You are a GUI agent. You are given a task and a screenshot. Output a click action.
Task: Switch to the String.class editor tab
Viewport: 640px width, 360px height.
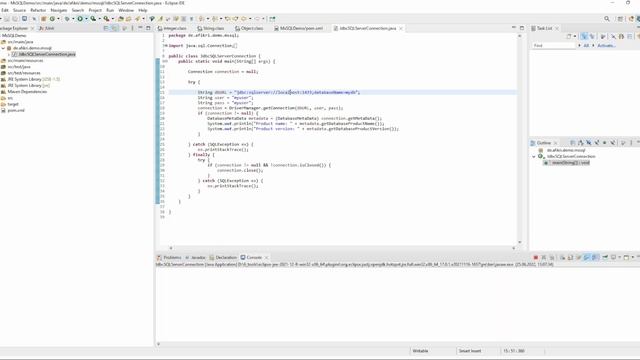[x=211, y=28]
